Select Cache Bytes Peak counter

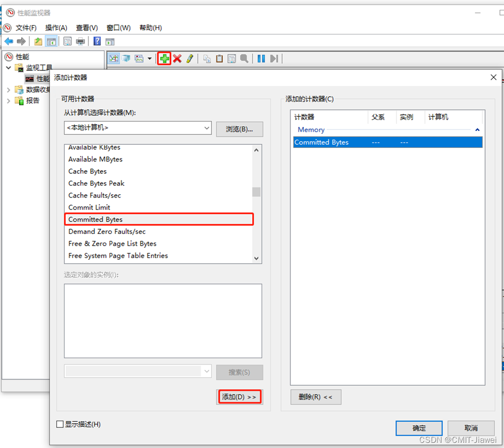coord(97,183)
